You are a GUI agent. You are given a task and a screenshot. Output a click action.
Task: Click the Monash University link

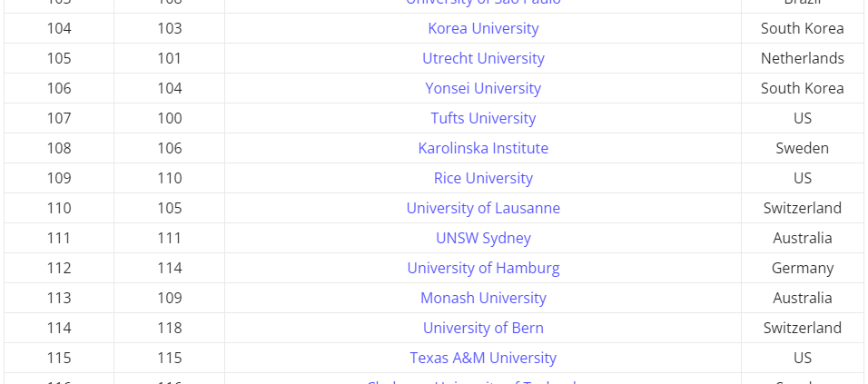pyautogui.click(x=483, y=297)
